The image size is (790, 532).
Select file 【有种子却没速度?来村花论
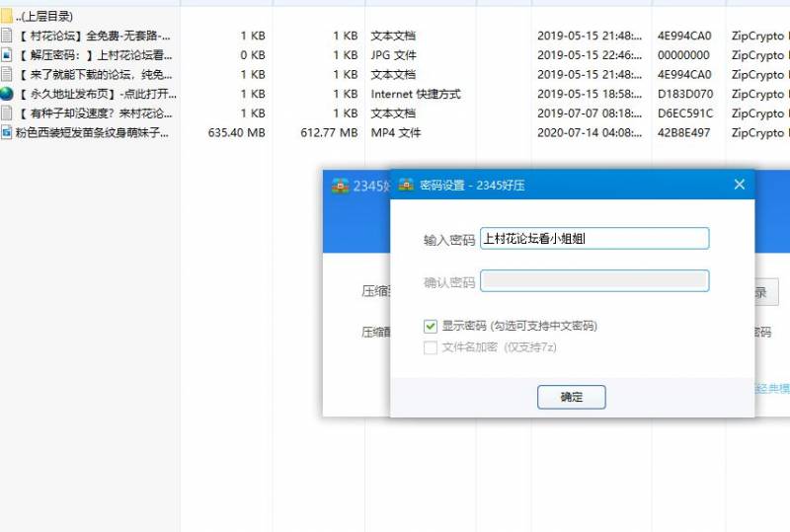tap(95, 114)
